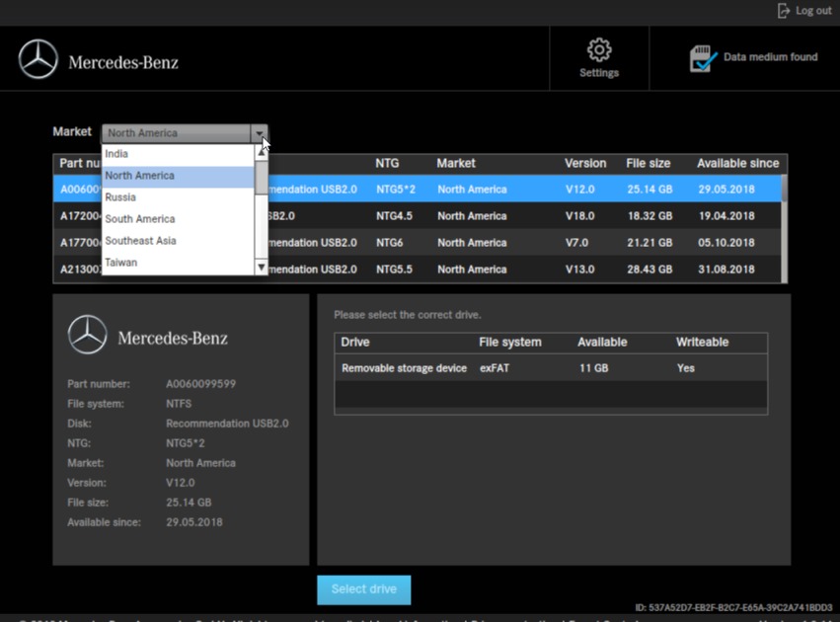Select the NTG4.5 row with V18.0
840x622 pixels.
[417, 216]
